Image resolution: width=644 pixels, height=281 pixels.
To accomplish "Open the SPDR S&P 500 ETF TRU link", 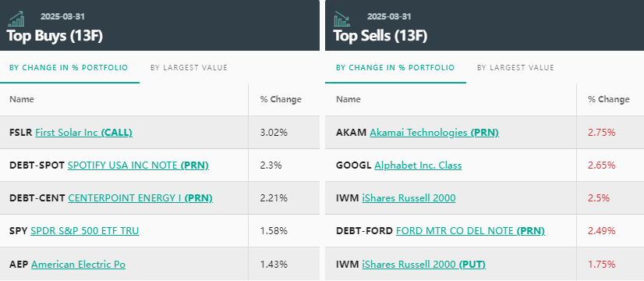I will tap(85, 231).
